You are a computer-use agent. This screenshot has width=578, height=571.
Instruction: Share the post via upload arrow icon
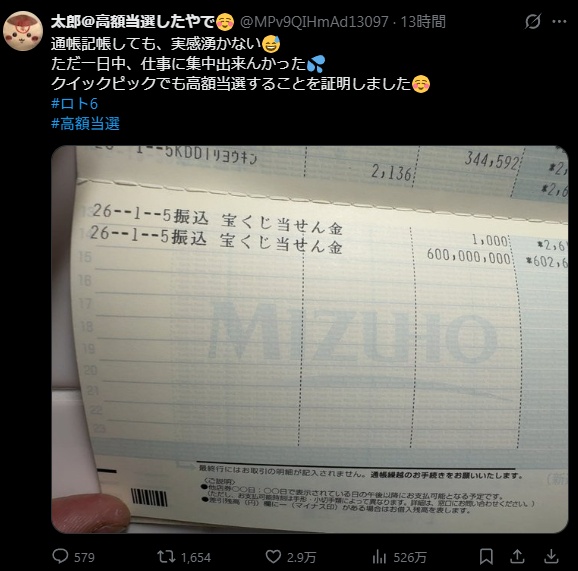click(518, 556)
